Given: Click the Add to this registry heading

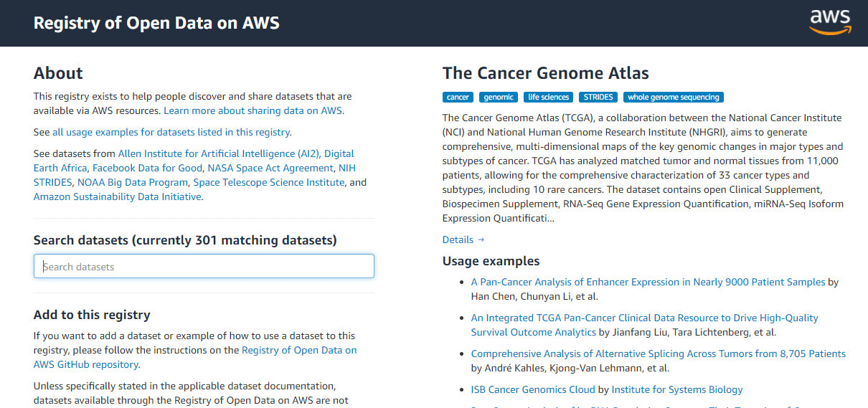Looking at the screenshot, I should [x=92, y=315].
